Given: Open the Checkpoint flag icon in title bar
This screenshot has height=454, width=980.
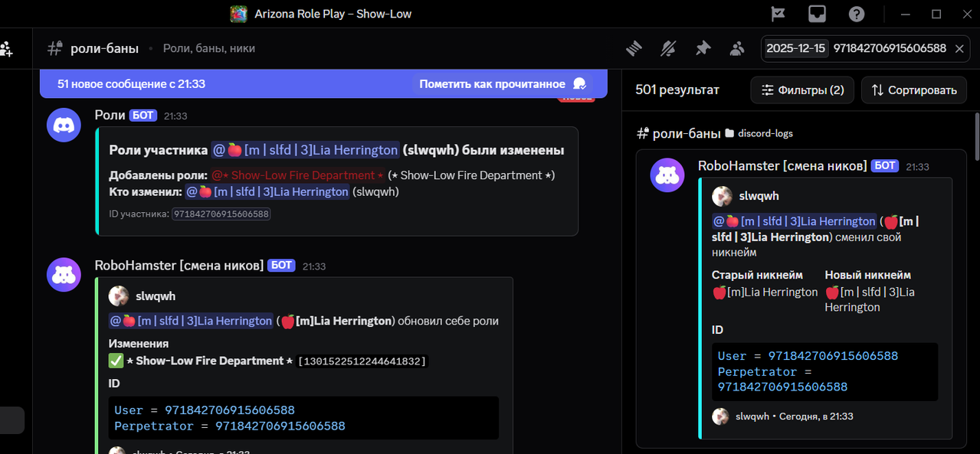Looking at the screenshot, I should click(x=778, y=14).
